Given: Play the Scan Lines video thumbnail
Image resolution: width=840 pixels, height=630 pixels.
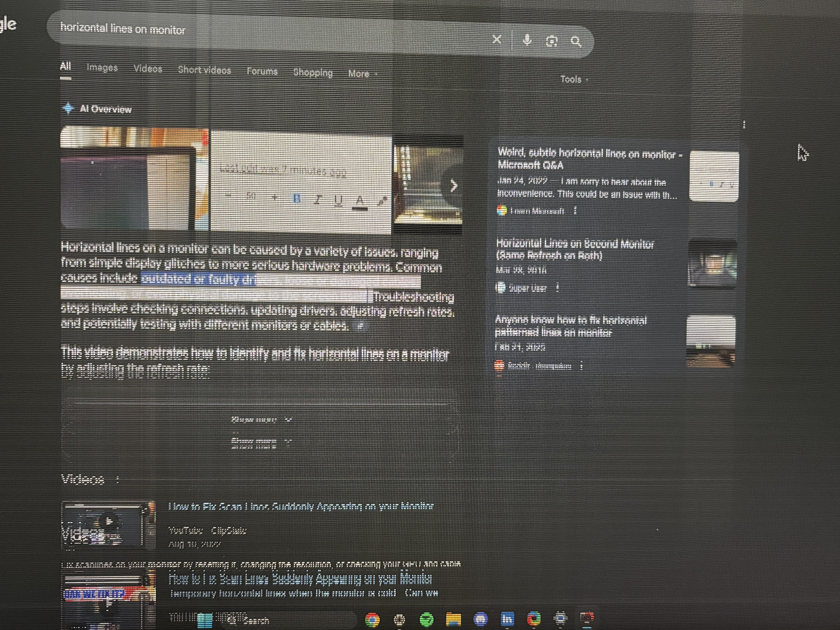Looking at the screenshot, I should [x=109, y=525].
